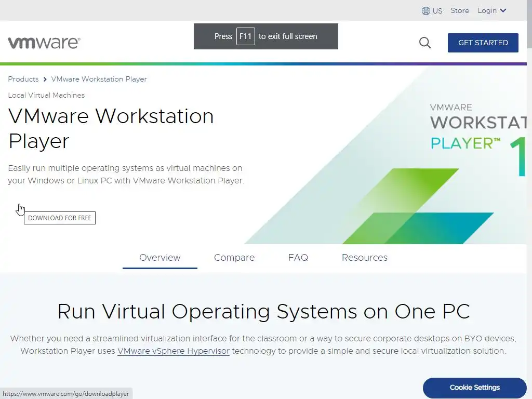Click the Workstation Player product banner image

pos(385,154)
